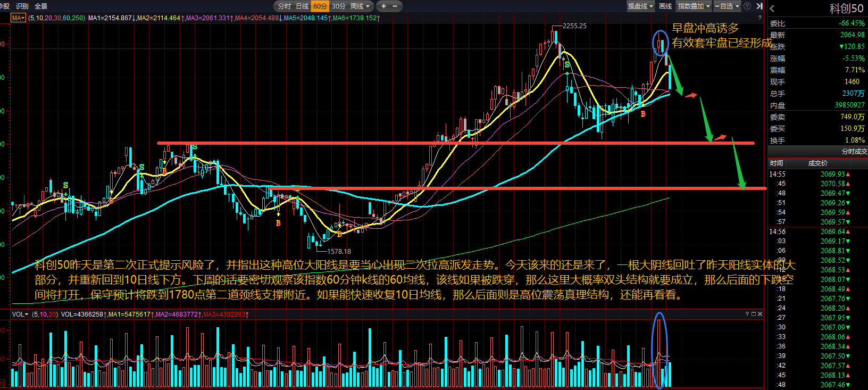
Task: Open the help question mark icon
Action: 747,6
